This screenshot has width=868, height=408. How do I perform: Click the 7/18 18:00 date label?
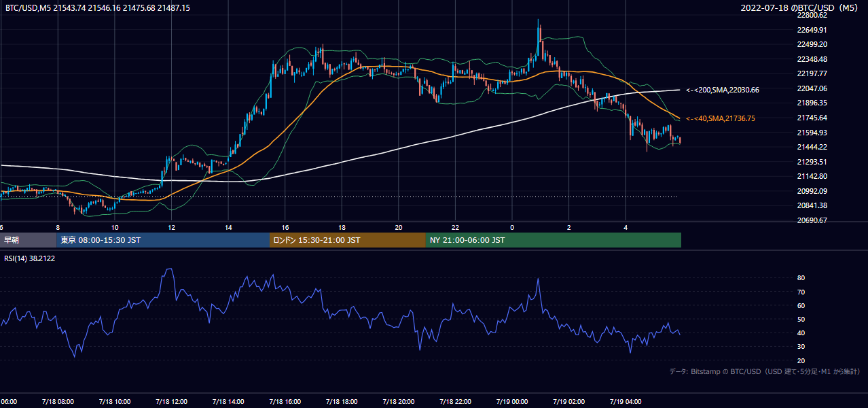click(x=342, y=401)
